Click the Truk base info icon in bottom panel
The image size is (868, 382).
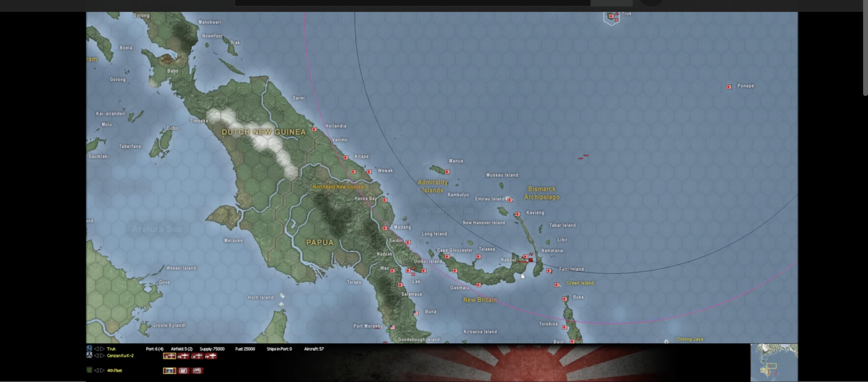click(x=89, y=349)
